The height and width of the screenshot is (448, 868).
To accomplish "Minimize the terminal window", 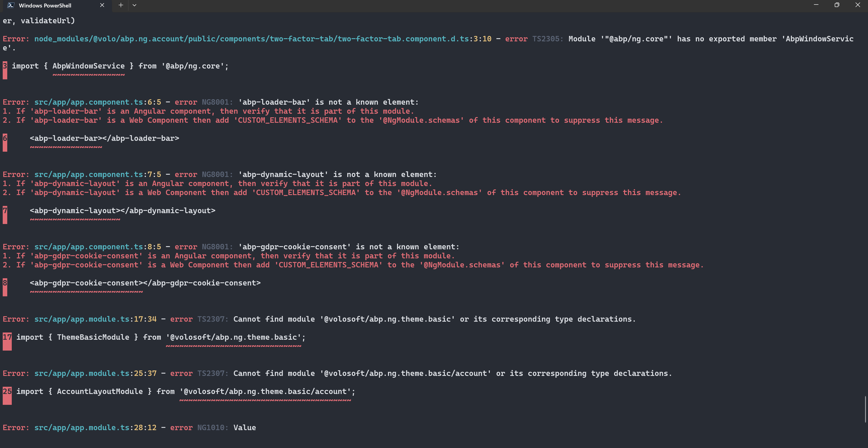I will click(816, 5).
